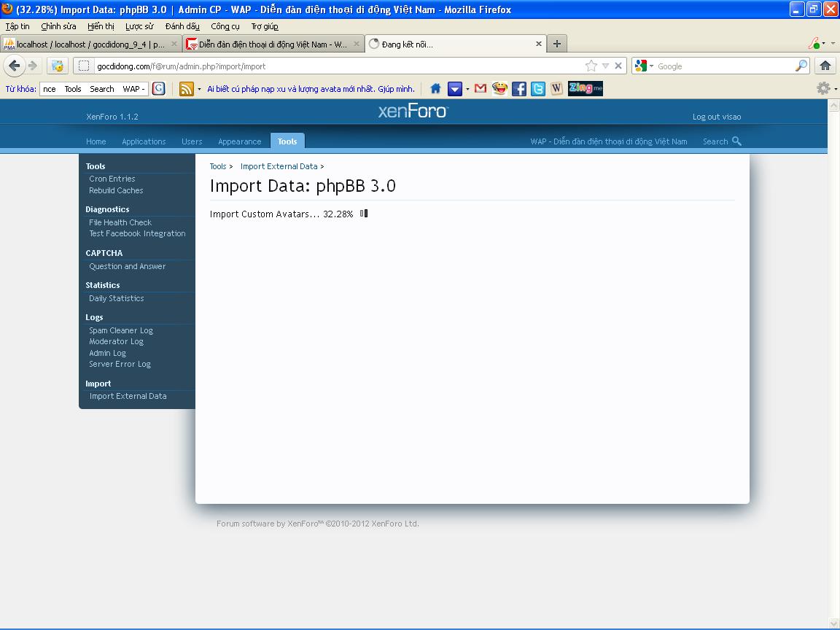Image resolution: width=840 pixels, height=630 pixels.
Task: Open the Users admin tab
Action: click(192, 141)
